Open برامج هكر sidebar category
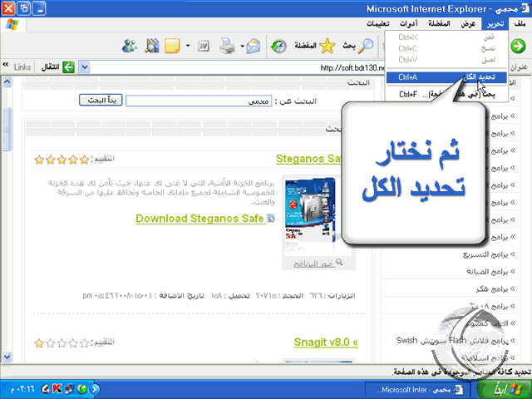Screen dimensions: 532x399 492,288
